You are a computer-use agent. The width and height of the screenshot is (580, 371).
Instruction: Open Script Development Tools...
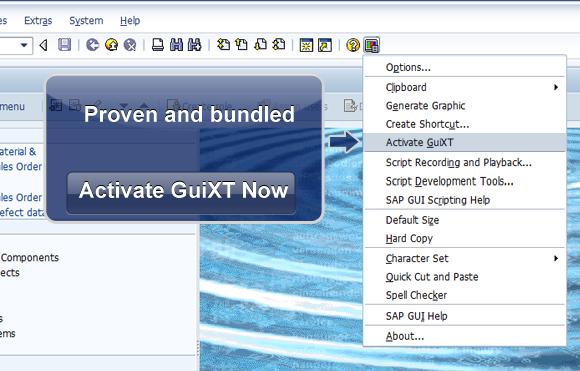[x=465, y=181]
